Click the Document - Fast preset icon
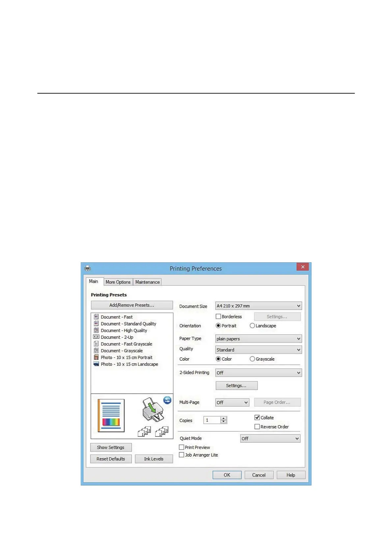Screen dimensions: 392x555 tap(96, 317)
